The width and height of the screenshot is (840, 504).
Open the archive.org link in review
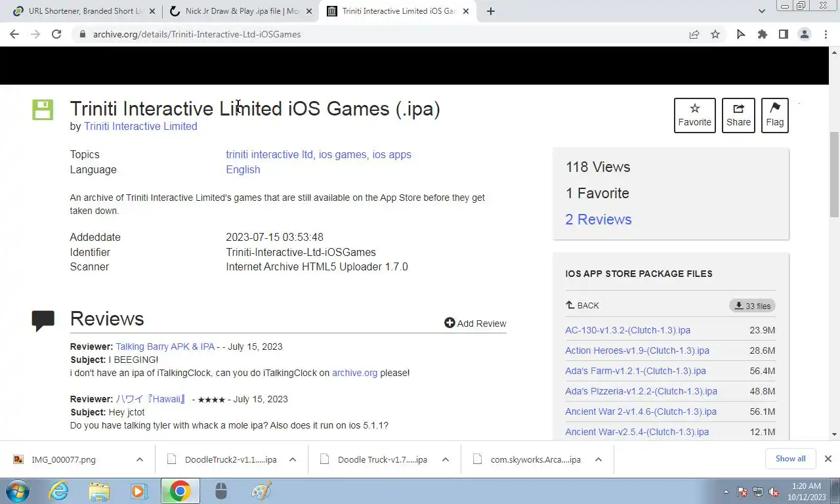coord(354,373)
